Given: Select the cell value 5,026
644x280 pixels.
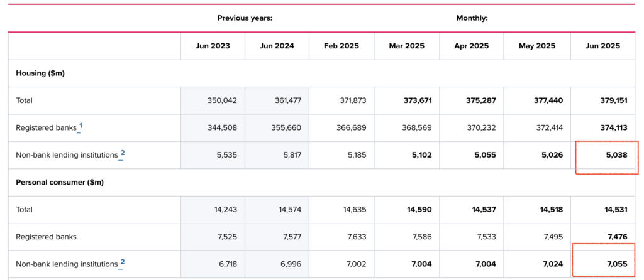Looking at the screenshot, I should coord(553,155).
